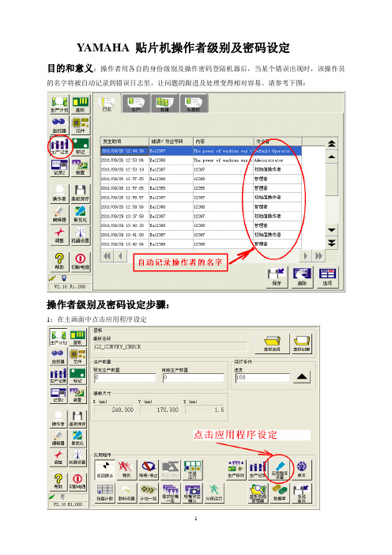Screen dimensions: 392x555
Task: Click 托盘计数 tray count icon in lower screenshot
Action: click(x=105, y=493)
